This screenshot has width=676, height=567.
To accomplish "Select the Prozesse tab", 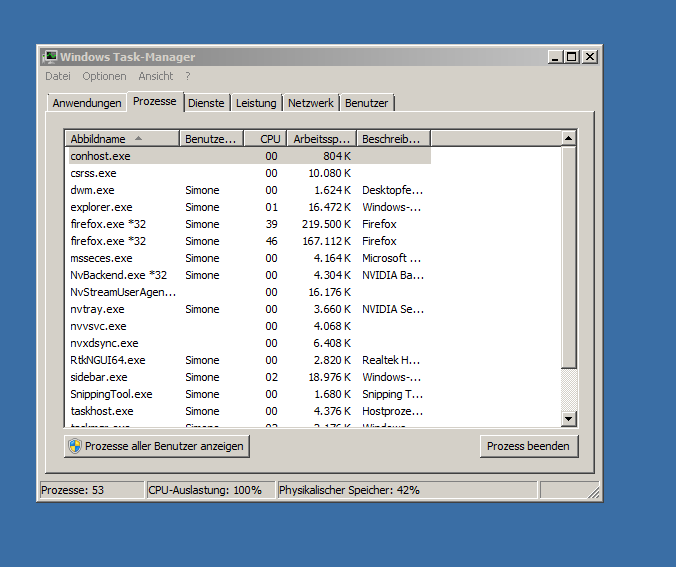I will coord(155,101).
